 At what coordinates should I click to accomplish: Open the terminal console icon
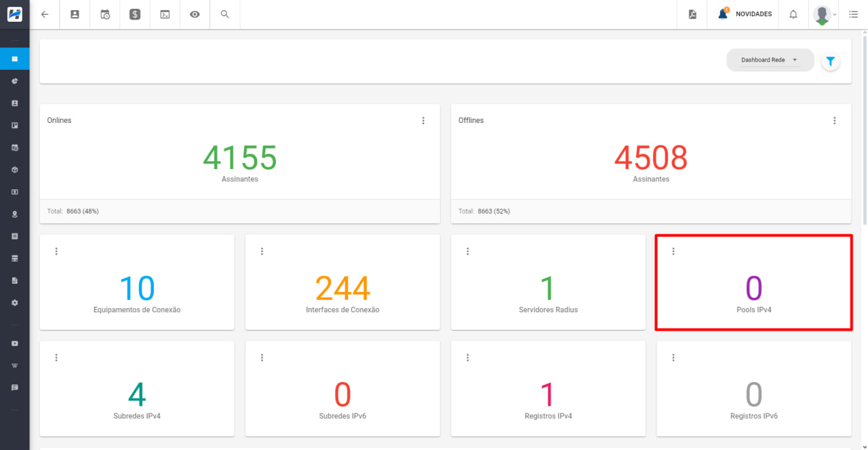coord(165,14)
